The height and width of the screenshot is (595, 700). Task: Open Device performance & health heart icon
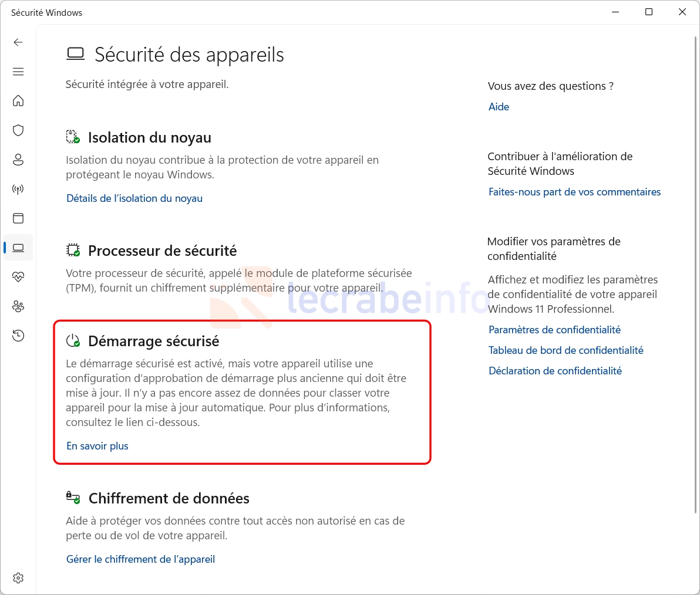coord(18,277)
